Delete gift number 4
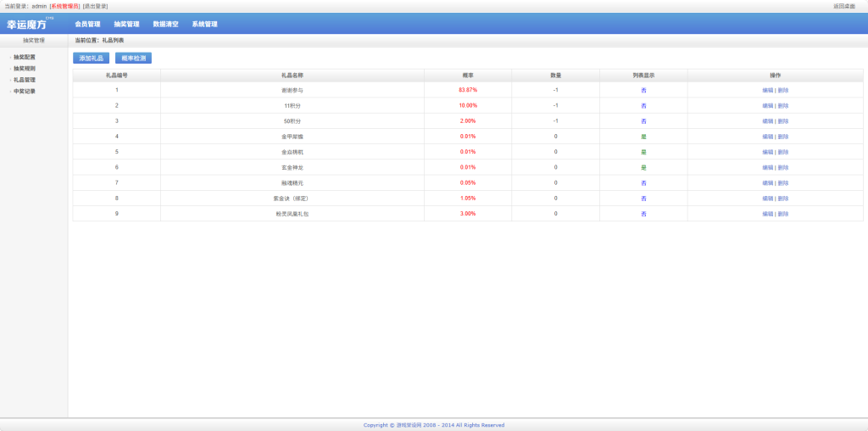This screenshot has height=431, width=868. click(x=782, y=137)
